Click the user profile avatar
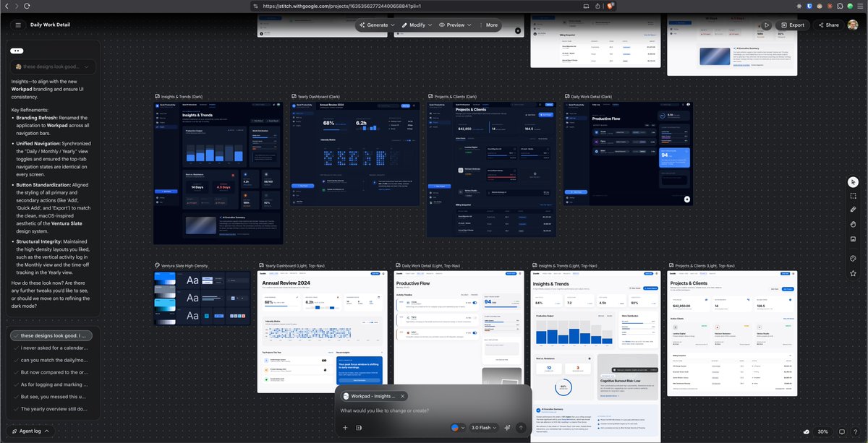The width and height of the screenshot is (868, 443). point(854,25)
